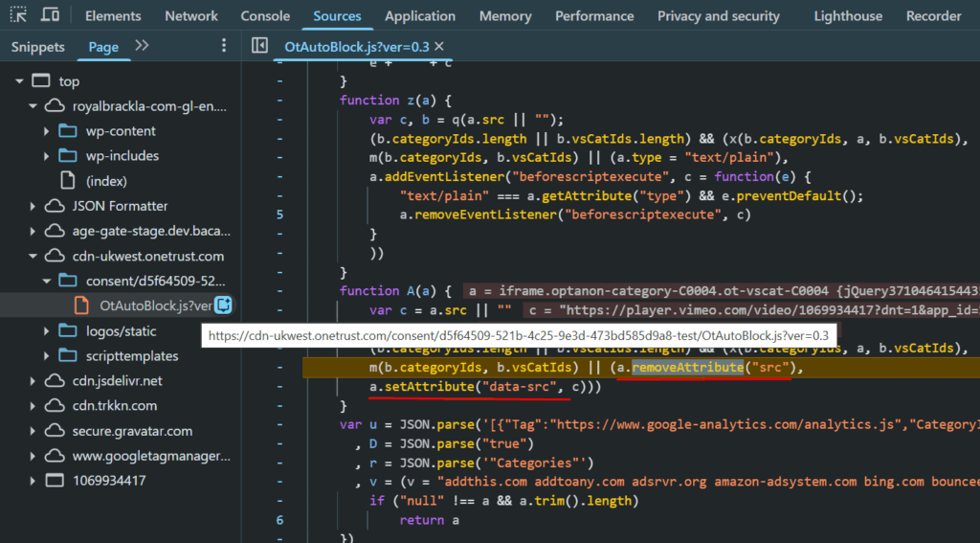Open the Console tab
Viewport: 980px width, 543px height.
click(265, 16)
